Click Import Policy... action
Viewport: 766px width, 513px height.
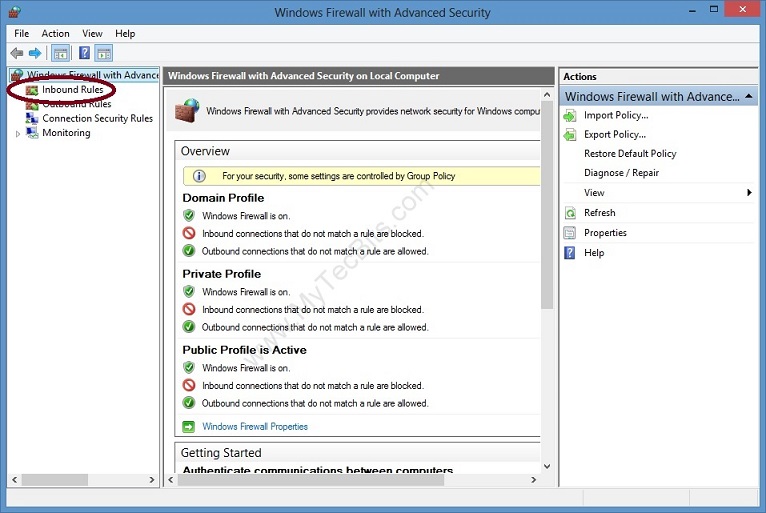click(x=616, y=115)
